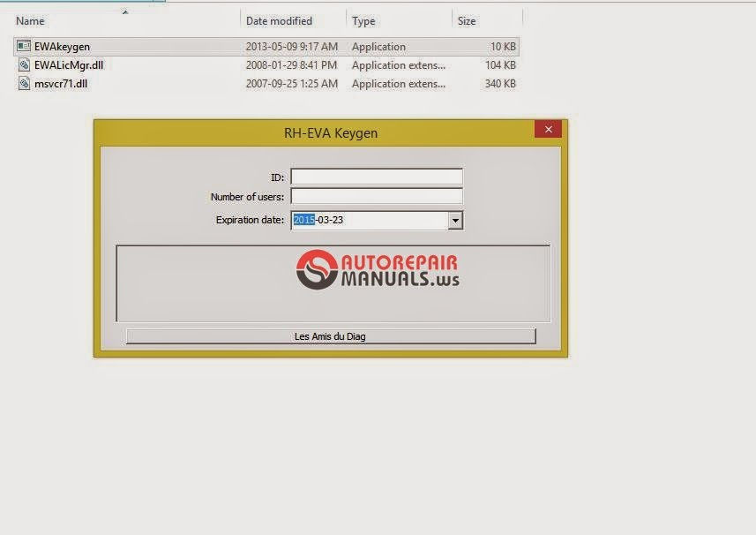Sort files by Name column header

click(30, 20)
